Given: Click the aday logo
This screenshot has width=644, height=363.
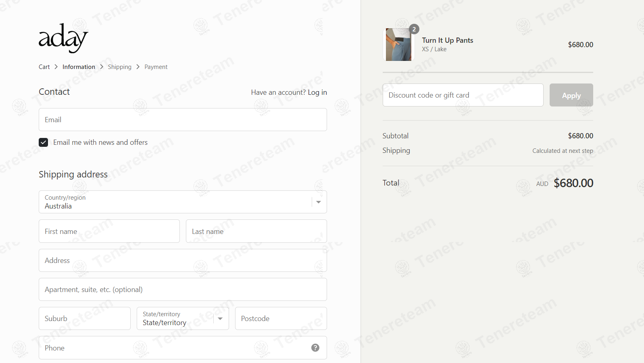Looking at the screenshot, I should 63,38.
